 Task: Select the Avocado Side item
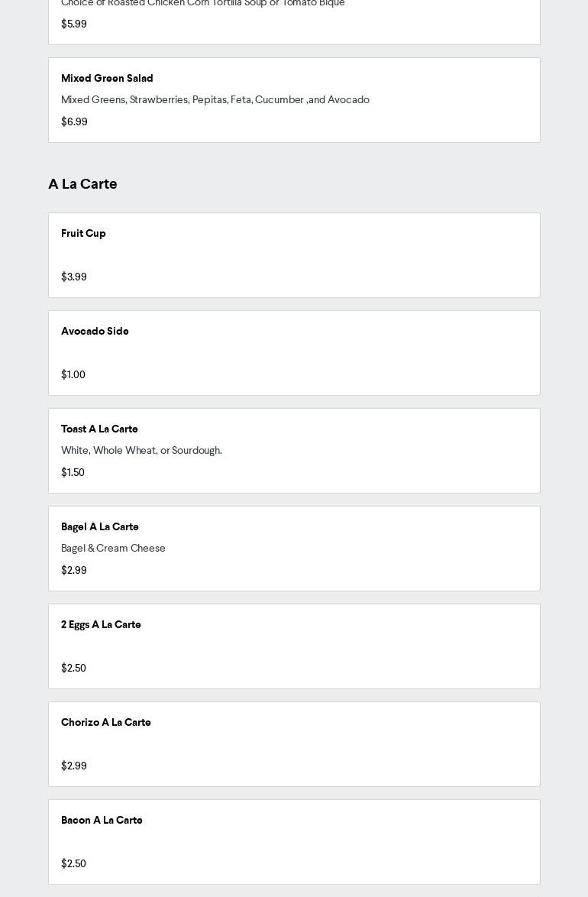95,331
